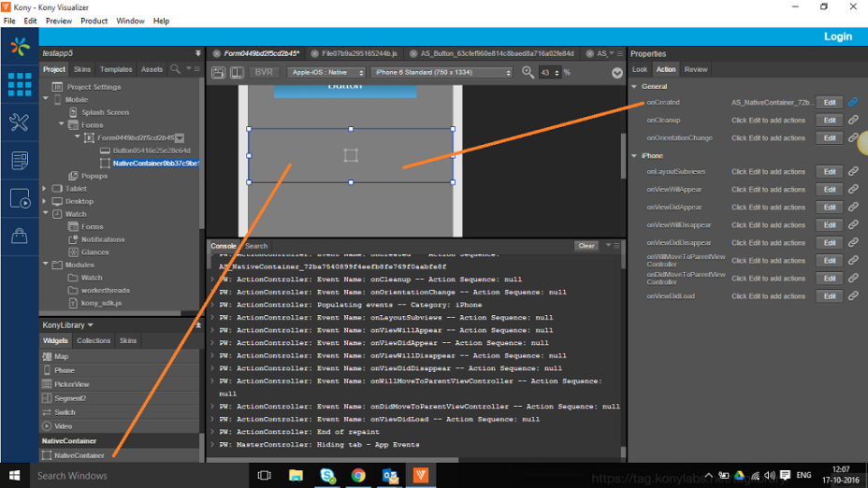Increment the zoom percentage stepper

(x=557, y=70)
